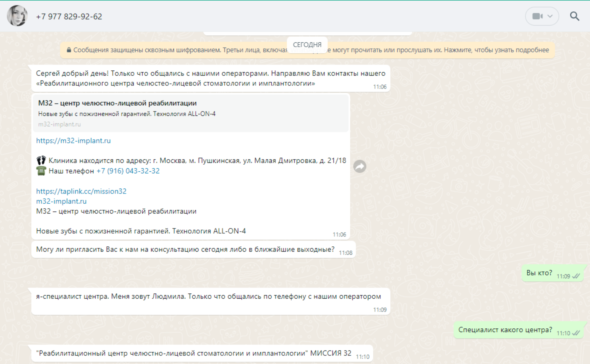Select the sent message 'Вы кто?'
590x364 pixels.
pyautogui.click(x=553, y=273)
